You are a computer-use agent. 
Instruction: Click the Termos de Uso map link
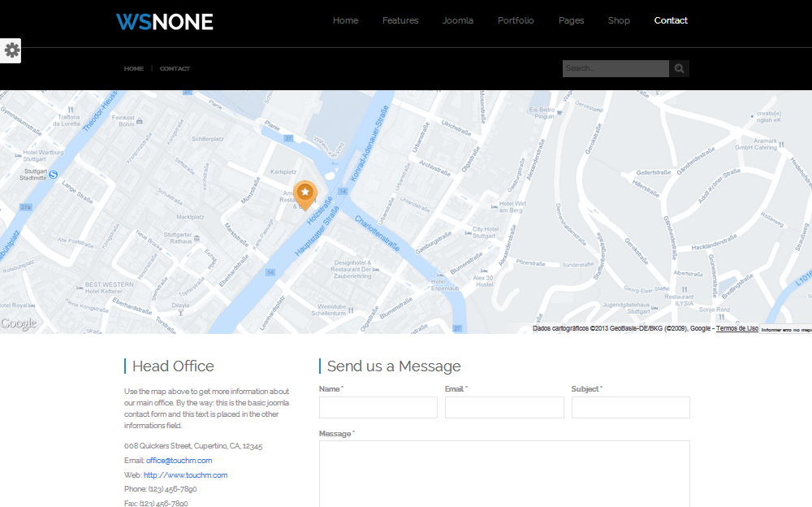(736, 328)
